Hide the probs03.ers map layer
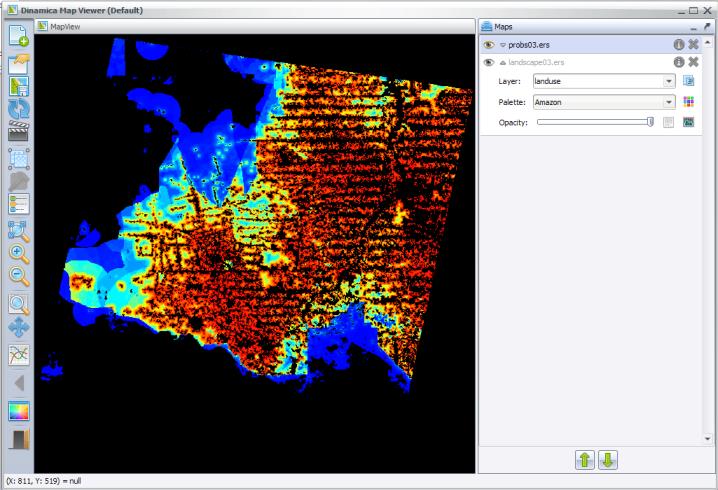The image size is (718, 490). 489,45
